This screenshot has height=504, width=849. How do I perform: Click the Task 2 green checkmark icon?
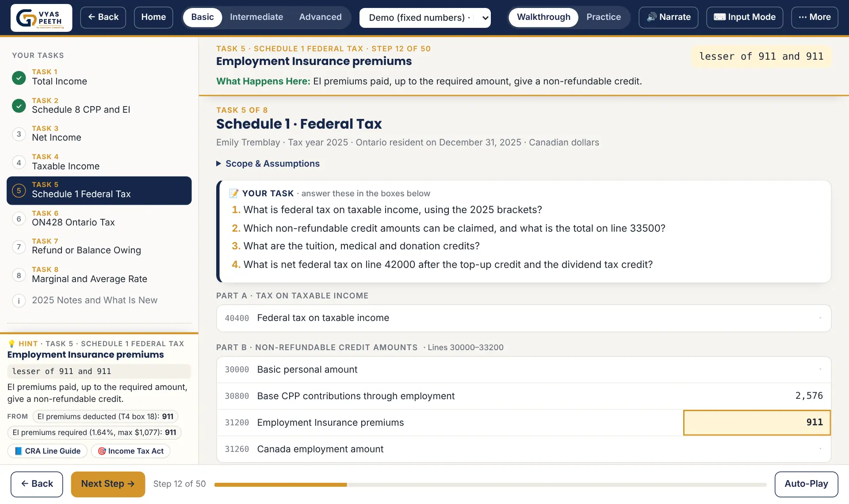tap(19, 106)
